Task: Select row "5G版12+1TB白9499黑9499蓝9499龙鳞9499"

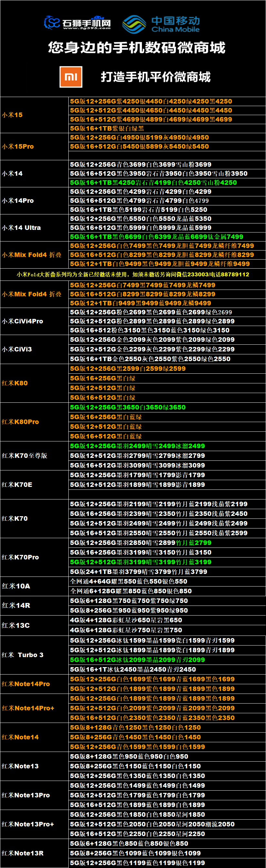Action: (x=167, y=303)
